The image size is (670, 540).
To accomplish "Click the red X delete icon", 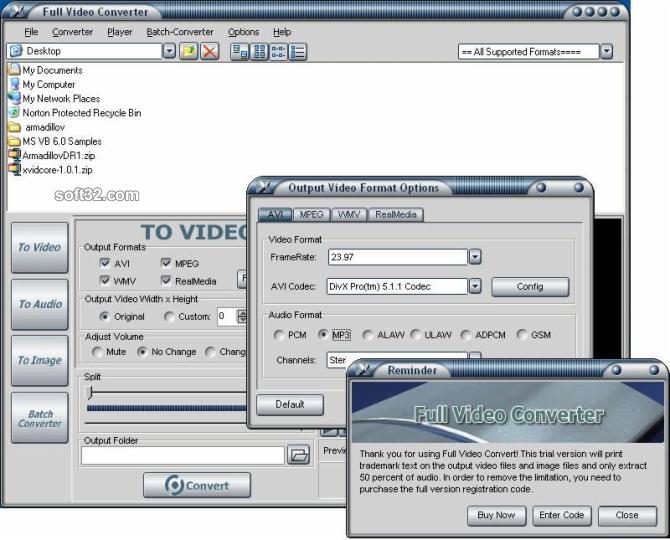I will 210,51.
